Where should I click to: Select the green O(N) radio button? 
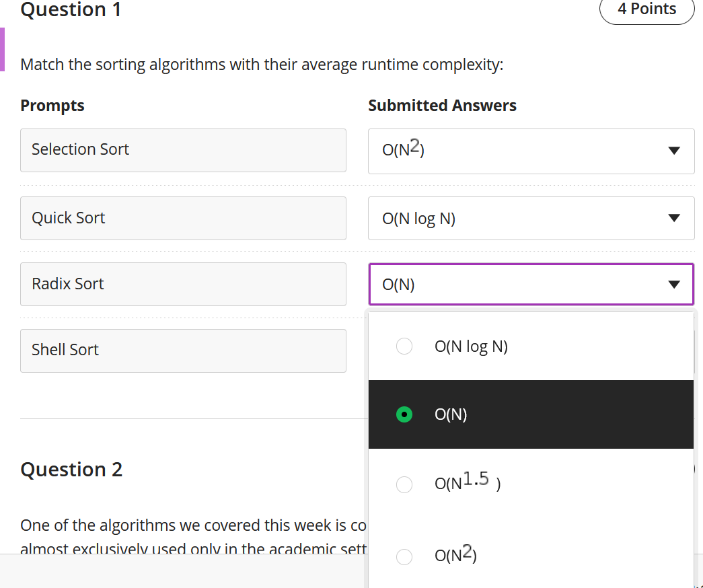point(404,414)
